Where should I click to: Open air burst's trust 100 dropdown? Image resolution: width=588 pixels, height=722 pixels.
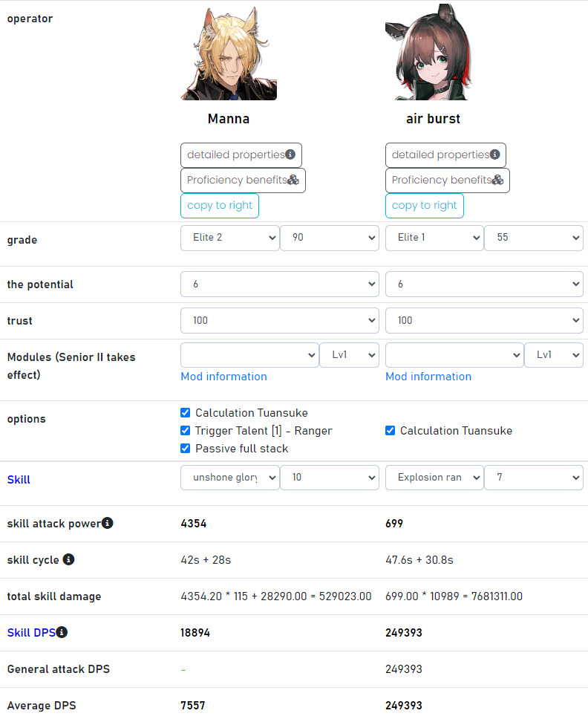484,320
